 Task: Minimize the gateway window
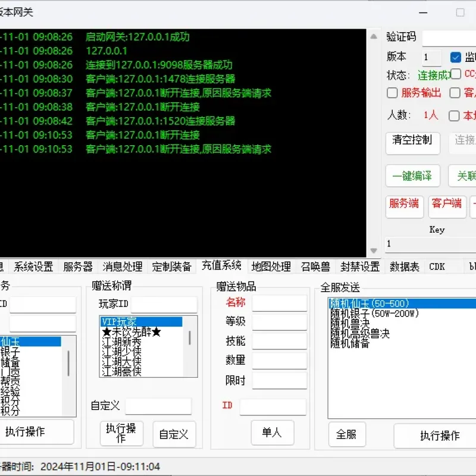423,12
